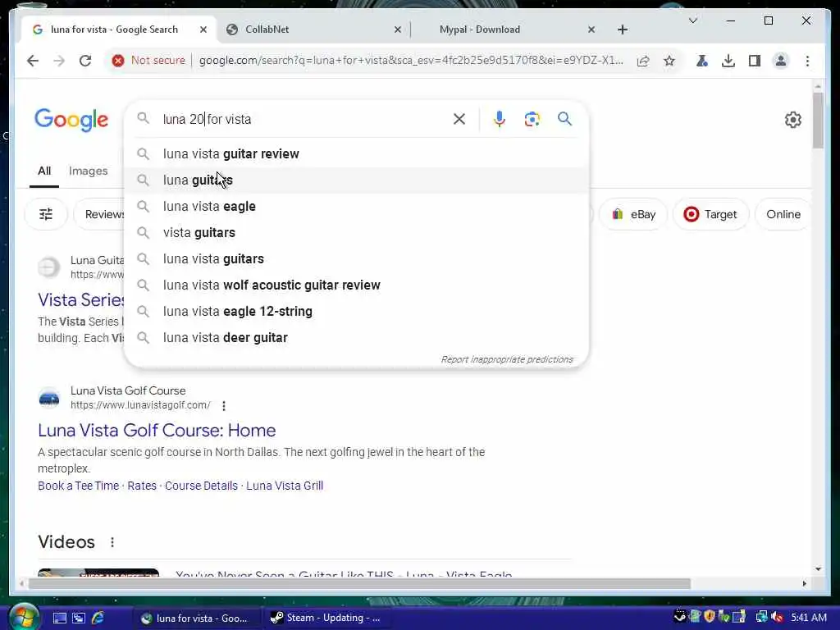Click the horizontal scrollbar thumb

[359, 583]
